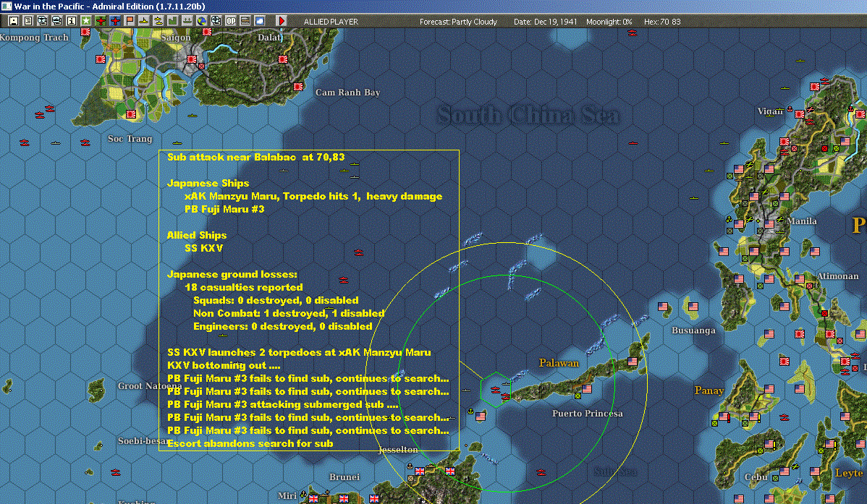Click the 'Escort abandons search for sub' line
The width and height of the screenshot is (867, 504).
250,444
